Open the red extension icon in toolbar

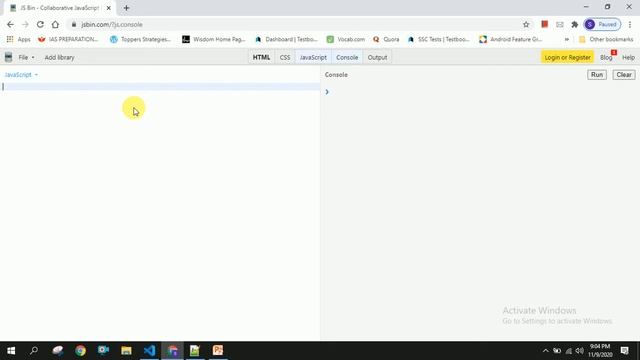(544, 24)
